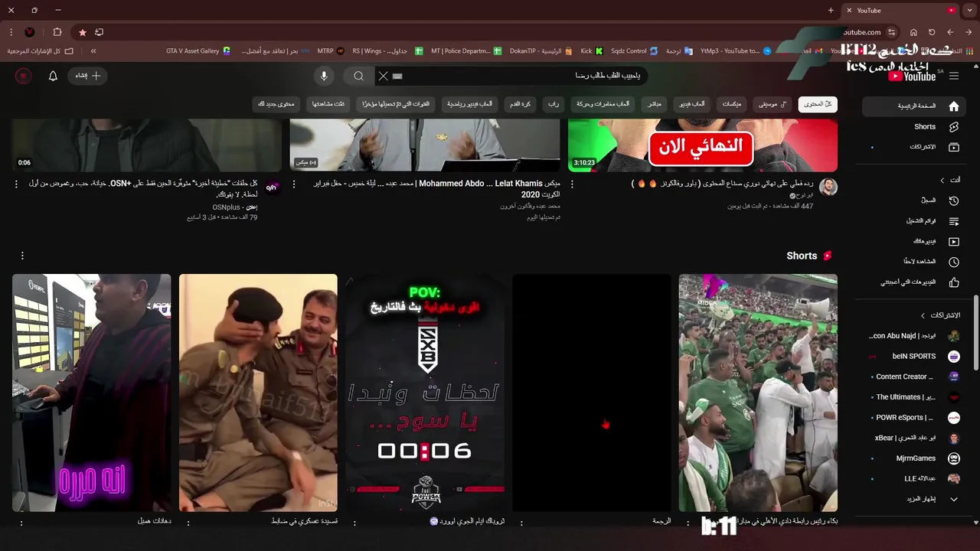Open options for قصيدة عسكري في ضابط short

[188, 523]
